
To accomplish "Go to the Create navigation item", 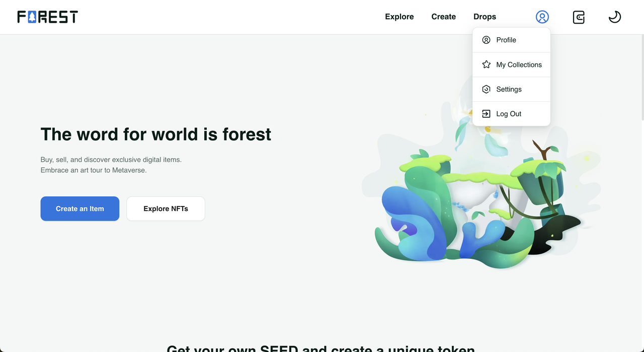I will tap(443, 17).
